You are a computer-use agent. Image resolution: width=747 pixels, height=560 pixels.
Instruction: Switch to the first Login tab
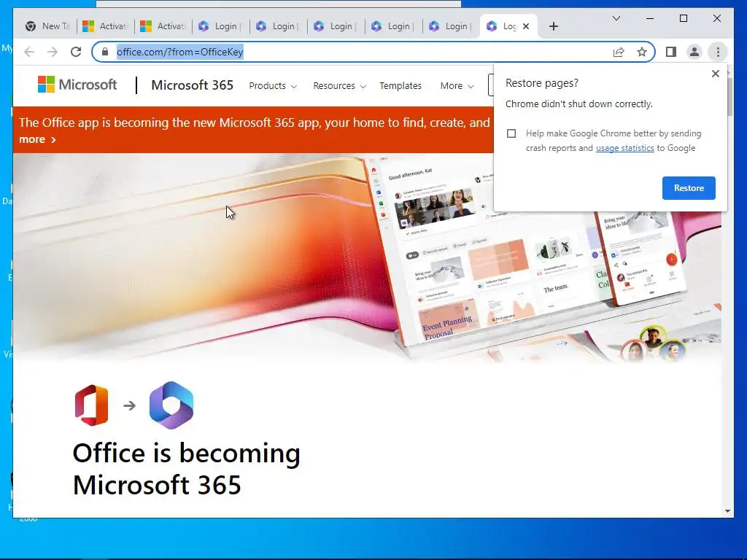coord(221,26)
